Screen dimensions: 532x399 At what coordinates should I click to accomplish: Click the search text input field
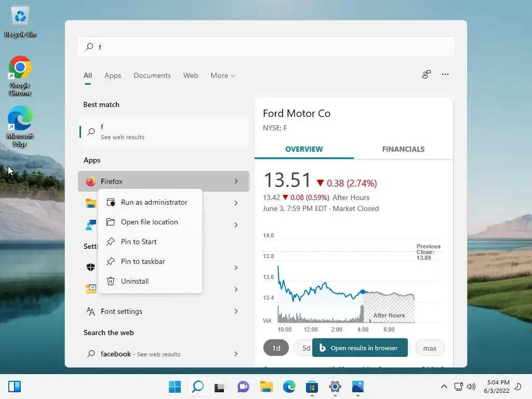(266, 47)
